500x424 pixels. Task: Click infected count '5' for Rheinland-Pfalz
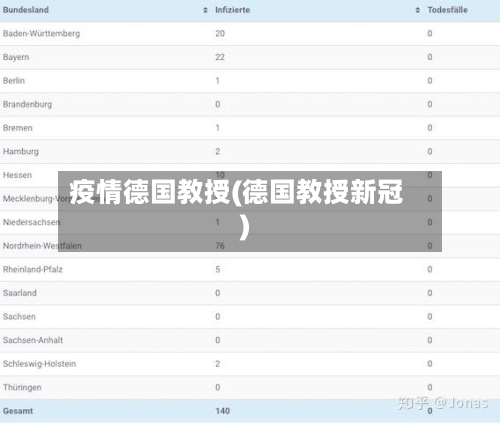[218, 269]
